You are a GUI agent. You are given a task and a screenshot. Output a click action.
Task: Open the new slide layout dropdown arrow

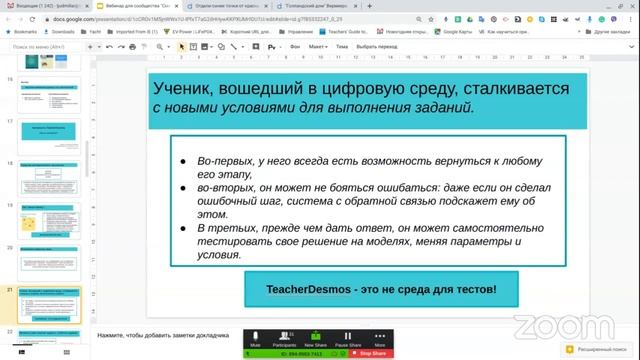[99, 47]
